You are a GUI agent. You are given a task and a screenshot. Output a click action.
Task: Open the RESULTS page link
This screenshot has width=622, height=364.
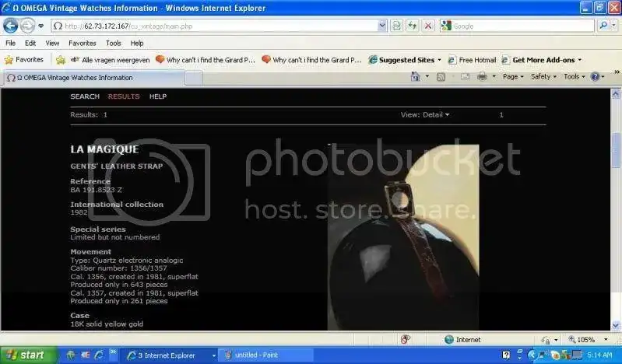124,96
